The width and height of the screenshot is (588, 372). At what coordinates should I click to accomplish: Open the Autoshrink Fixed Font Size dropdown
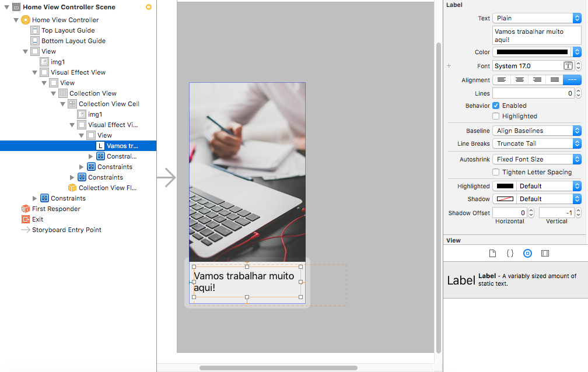coord(537,159)
